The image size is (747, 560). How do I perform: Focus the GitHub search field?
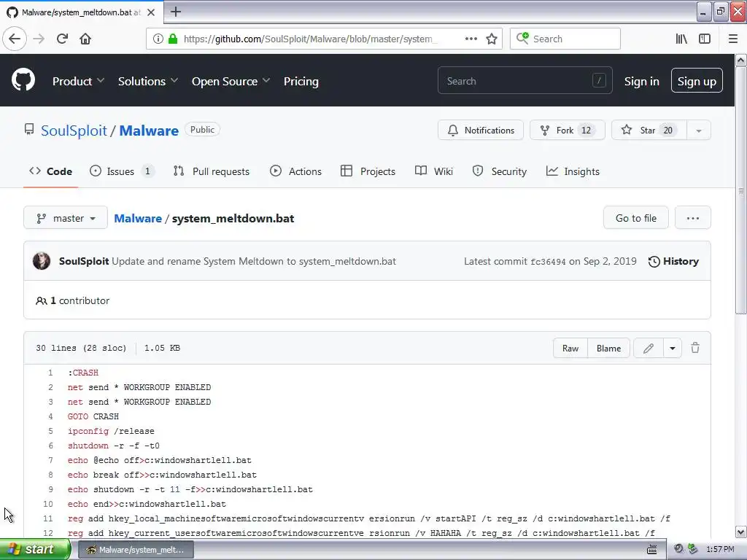(x=525, y=80)
